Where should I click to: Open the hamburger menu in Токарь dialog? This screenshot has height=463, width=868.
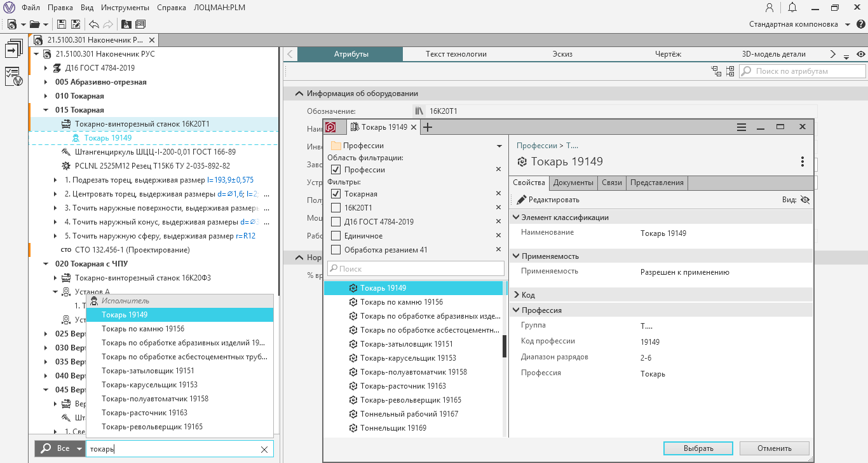[741, 127]
